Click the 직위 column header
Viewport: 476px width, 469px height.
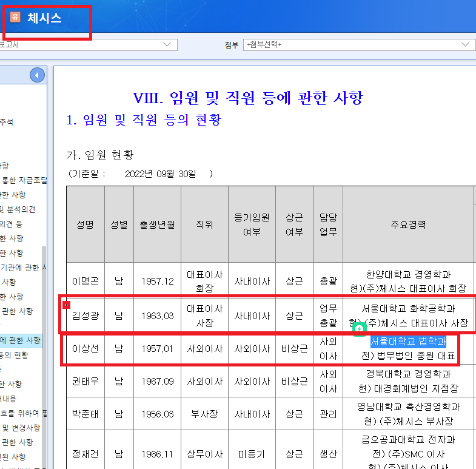coord(204,224)
